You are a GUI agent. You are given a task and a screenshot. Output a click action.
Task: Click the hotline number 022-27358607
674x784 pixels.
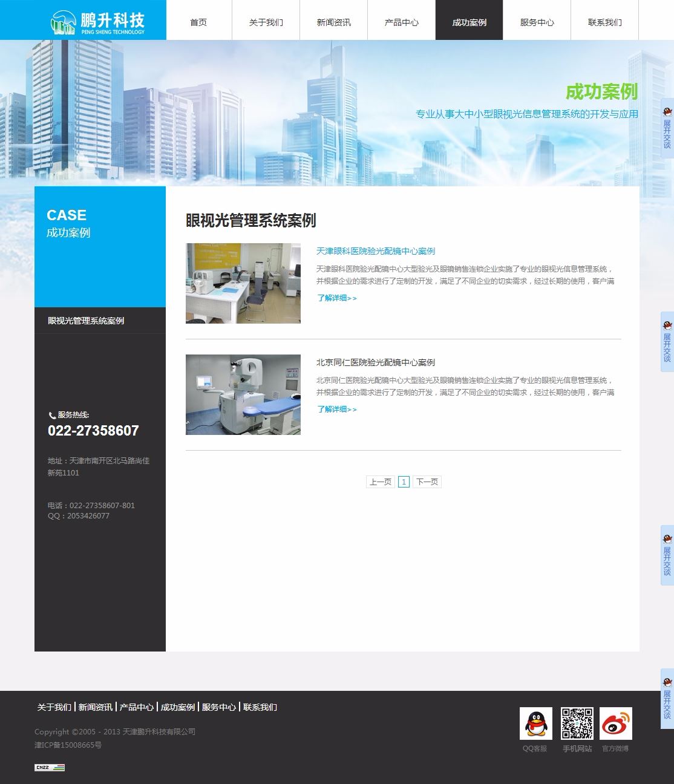pos(93,431)
